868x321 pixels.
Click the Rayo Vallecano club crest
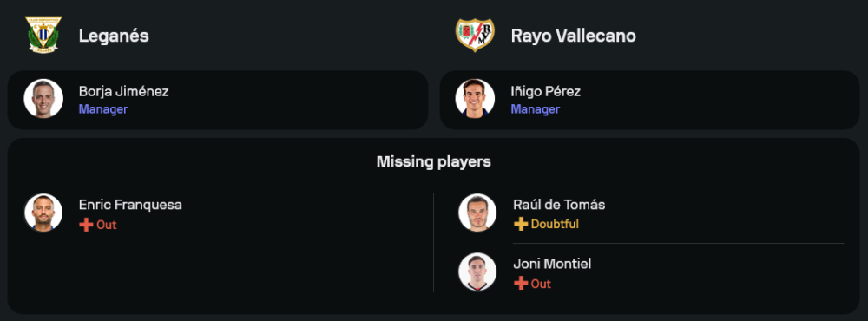475,36
